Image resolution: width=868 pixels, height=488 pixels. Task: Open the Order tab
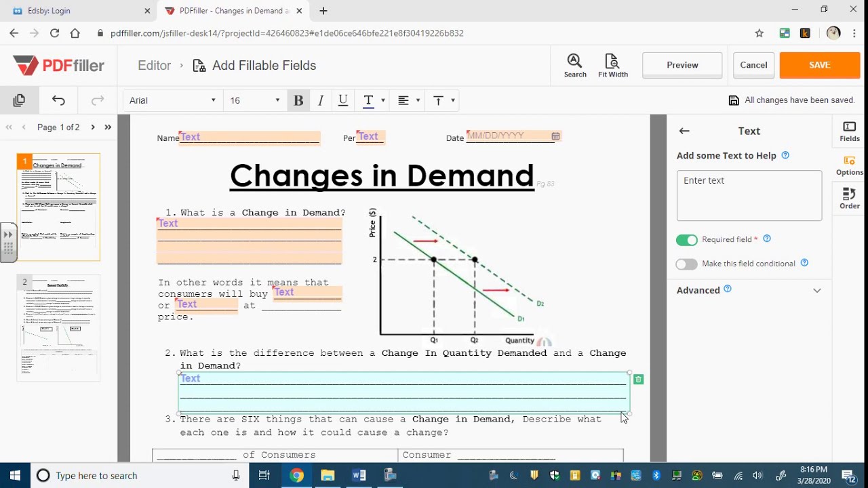coord(850,199)
